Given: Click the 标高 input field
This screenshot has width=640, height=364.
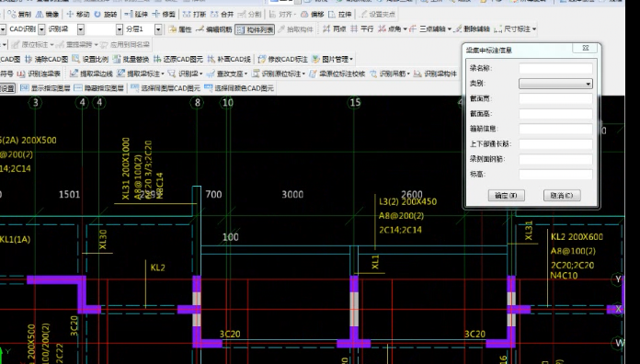Looking at the screenshot, I should pyautogui.click(x=555, y=175).
